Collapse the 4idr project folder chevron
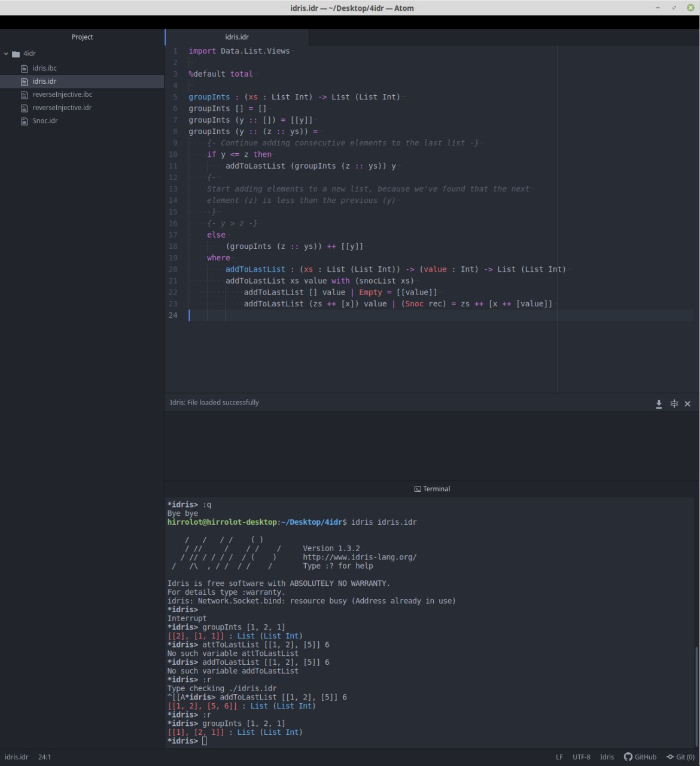Screen dimensions: 700x766 (6, 54)
